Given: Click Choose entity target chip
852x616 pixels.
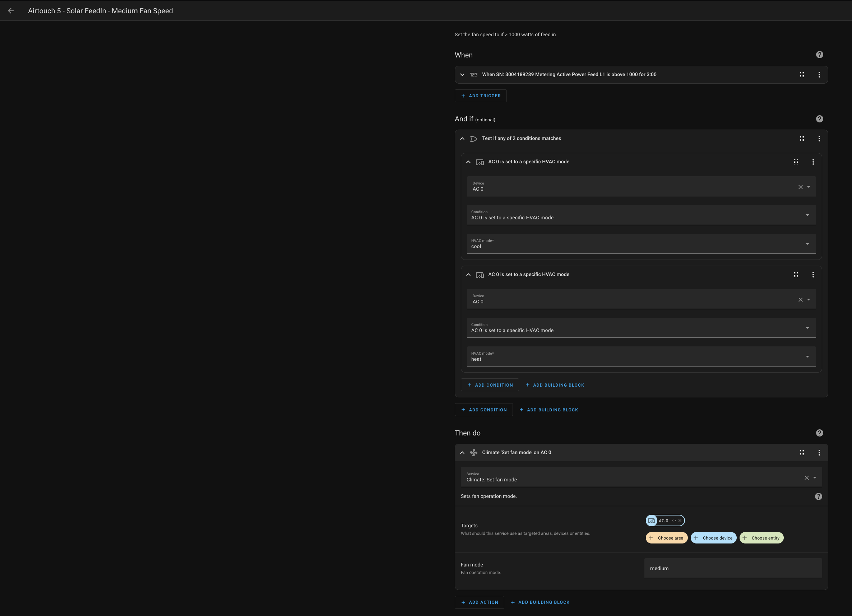Looking at the screenshot, I should click(x=761, y=538).
